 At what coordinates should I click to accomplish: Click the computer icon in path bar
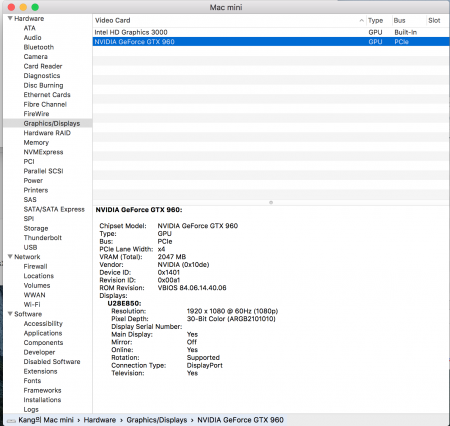[11, 420]
